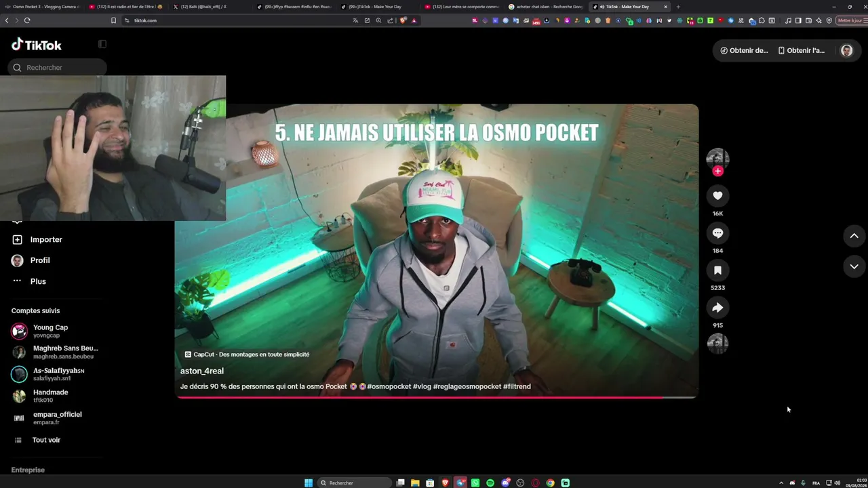
Task: Open aston_4real username on video
Action: point(202,371)
